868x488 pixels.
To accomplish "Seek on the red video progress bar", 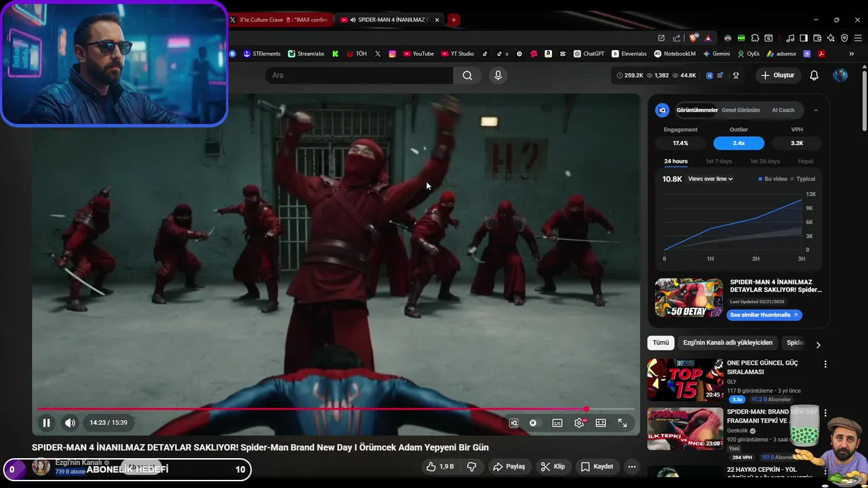I will (x=336, y=409).
